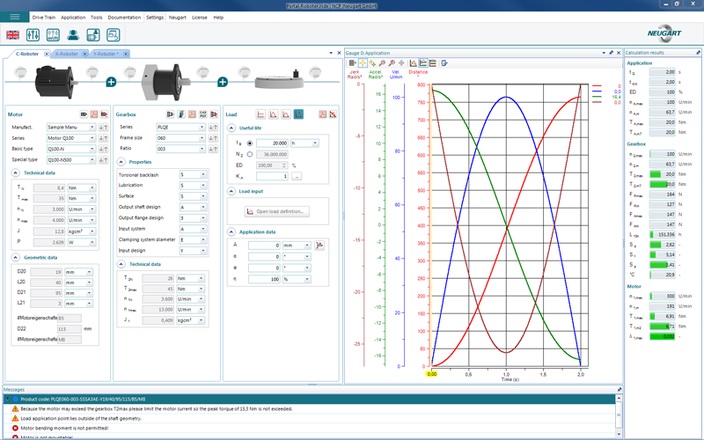This screenshot has width=704, height=440.
Task: Select the t_B useful life radio button
Action: pyautogui.click(x=249, y=143)
